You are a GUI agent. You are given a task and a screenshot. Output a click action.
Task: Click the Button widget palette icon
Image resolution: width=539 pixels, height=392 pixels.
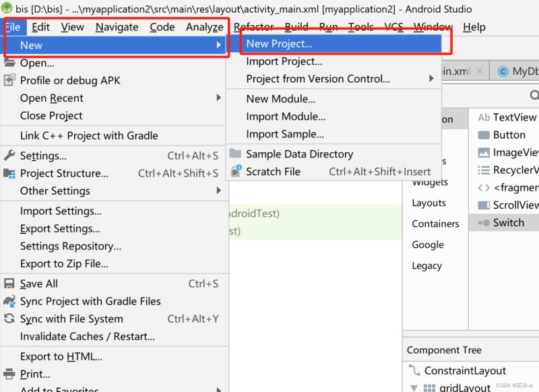point(484,135)
